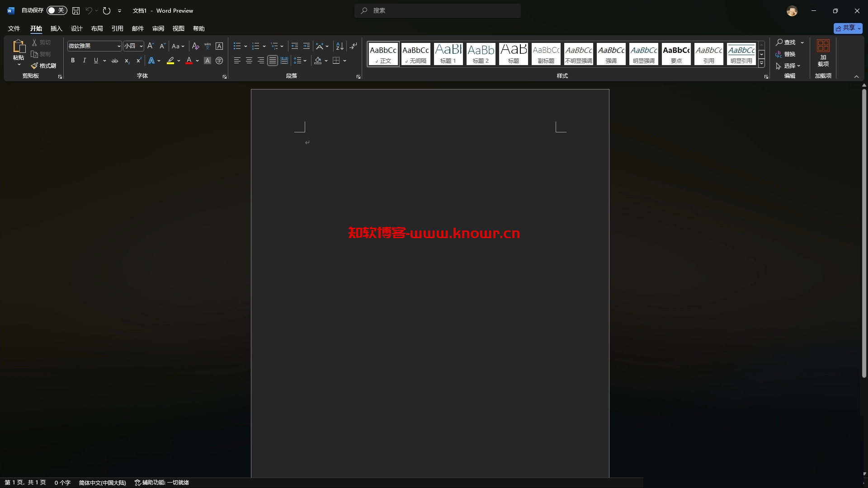Open the user account avatar
This screenshot has height=488, width=868.
(x=792, y=11)
